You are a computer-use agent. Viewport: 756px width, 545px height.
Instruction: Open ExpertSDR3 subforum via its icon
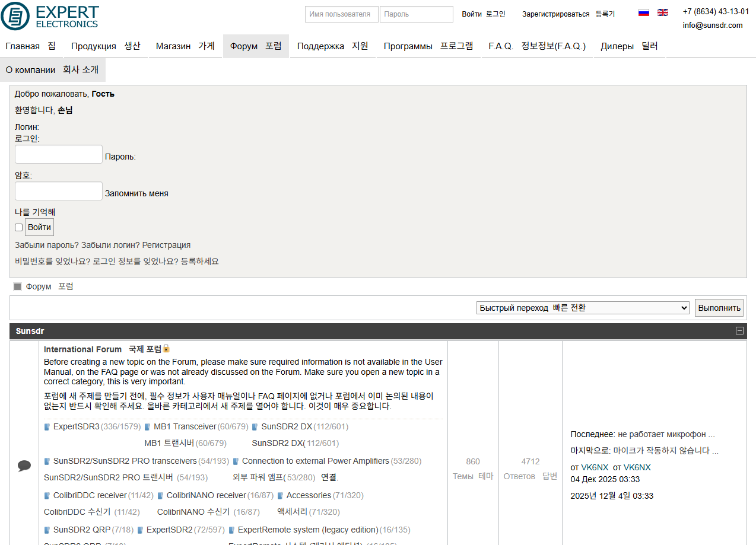pos(47,427)
